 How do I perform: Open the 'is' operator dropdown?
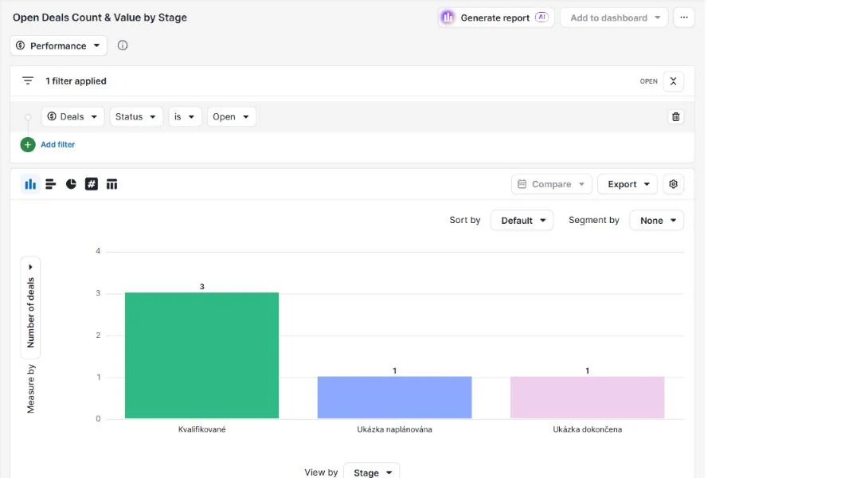tap(184, 117)
